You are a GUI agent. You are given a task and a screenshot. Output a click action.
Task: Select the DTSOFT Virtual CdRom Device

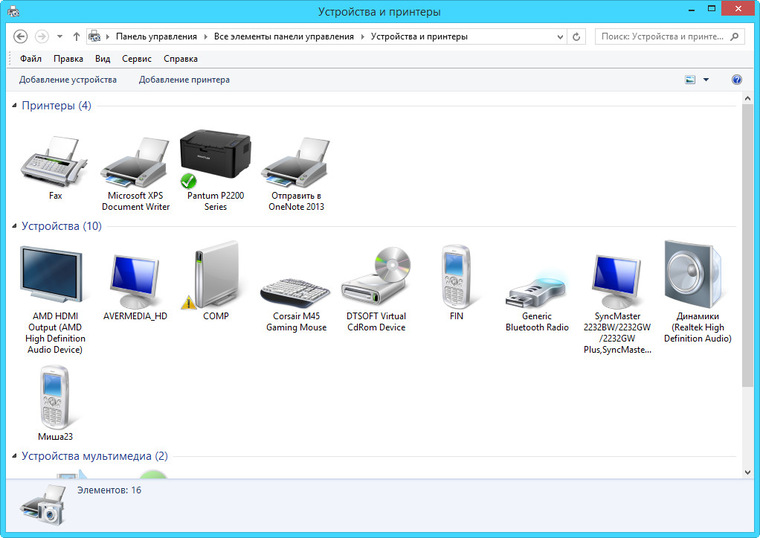377,276
